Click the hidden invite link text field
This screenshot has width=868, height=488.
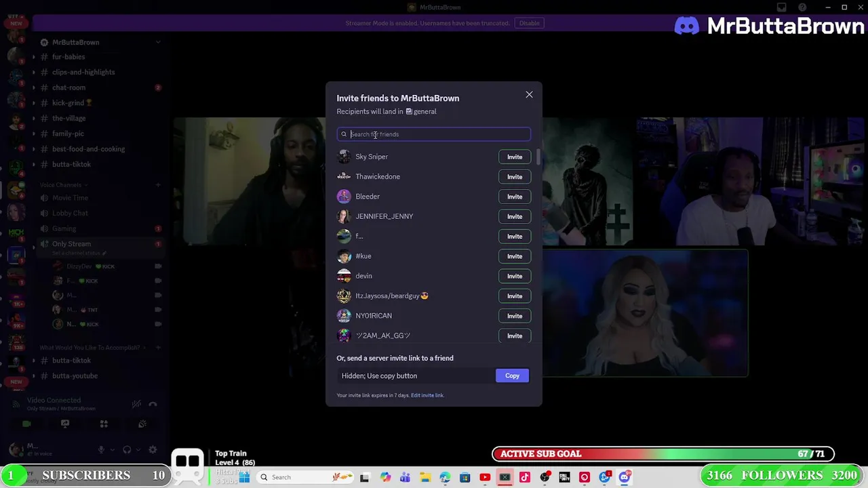tap(416, 375)
